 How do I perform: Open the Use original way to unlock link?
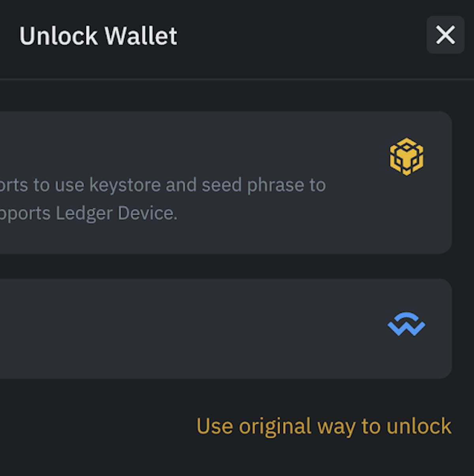click(324, 427)
